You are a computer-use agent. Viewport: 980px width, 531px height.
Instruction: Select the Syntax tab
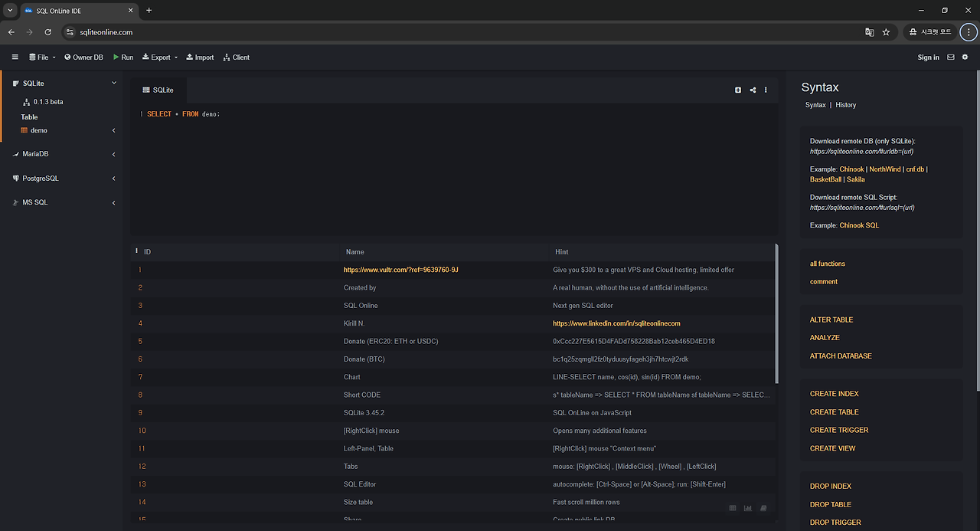815,104
